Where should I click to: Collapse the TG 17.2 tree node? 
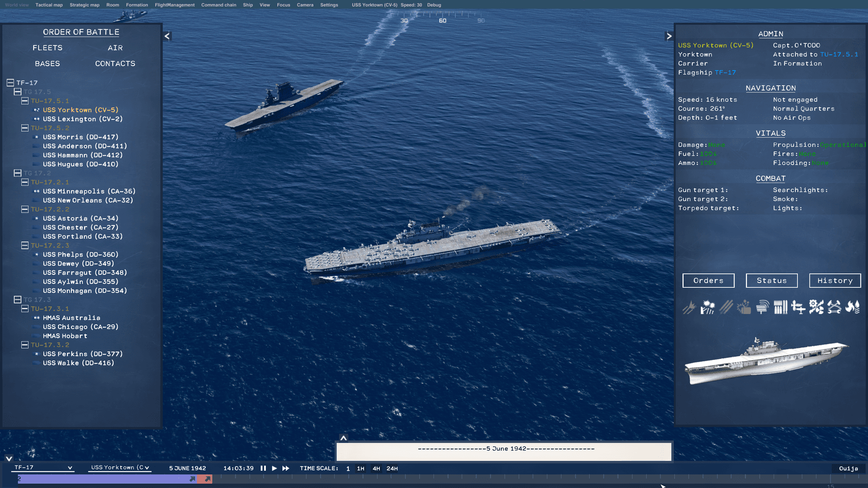click(x=17, y=174)
